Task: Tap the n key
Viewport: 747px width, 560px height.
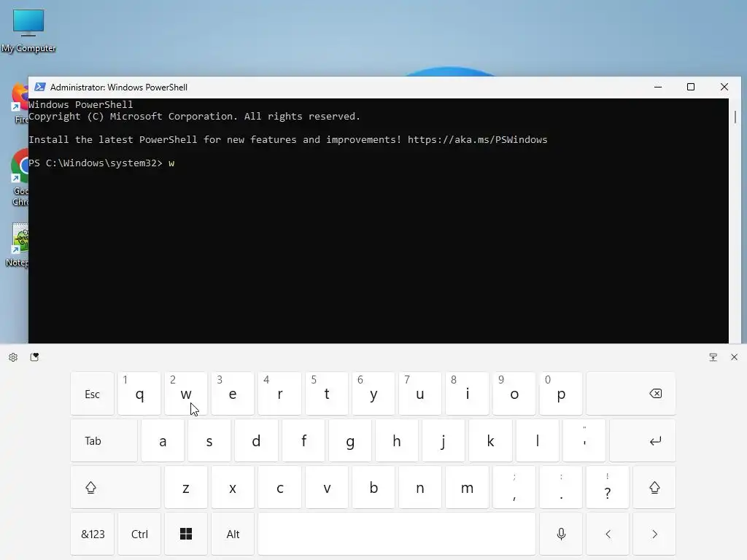Action: click(419, 488)
